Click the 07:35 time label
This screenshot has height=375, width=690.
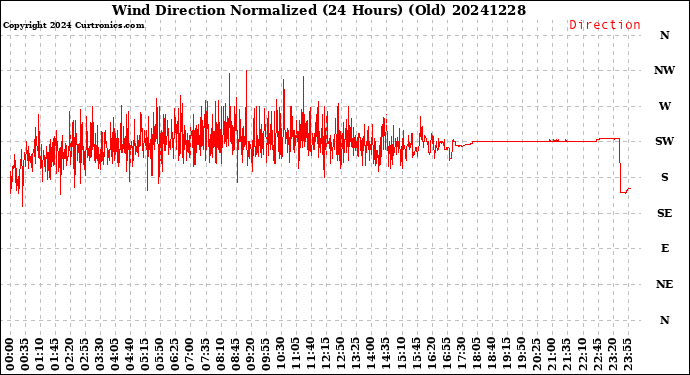(x=206, y=354)
